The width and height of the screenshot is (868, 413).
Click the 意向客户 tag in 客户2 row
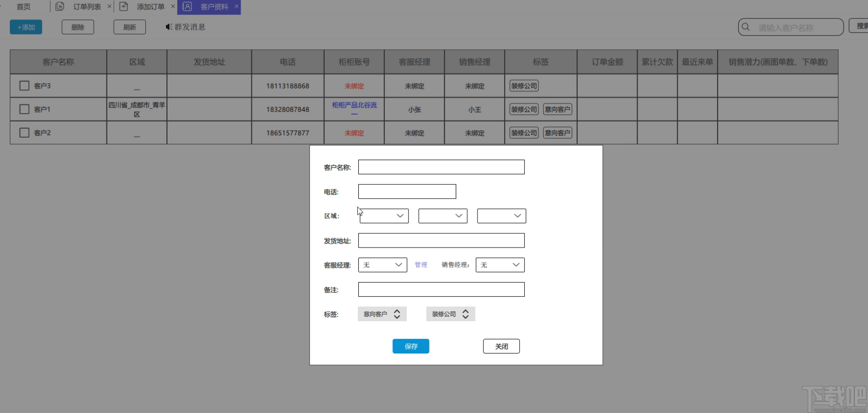coord(558,133)
